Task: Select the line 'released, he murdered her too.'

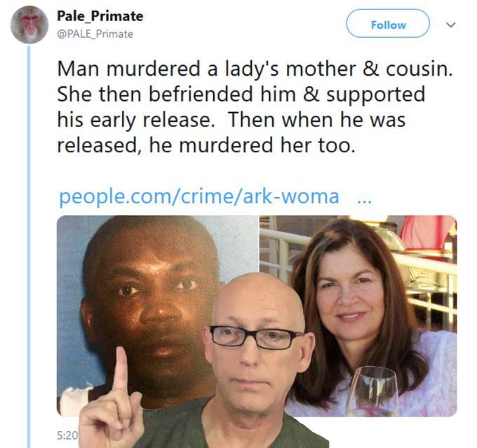Action: pyautogui.click(x=206, y=145)
